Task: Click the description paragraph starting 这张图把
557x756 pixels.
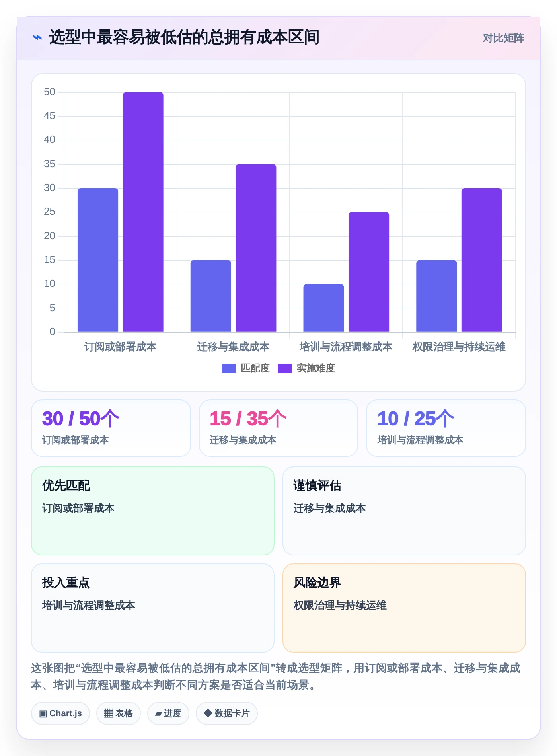Action: [276, 676]
